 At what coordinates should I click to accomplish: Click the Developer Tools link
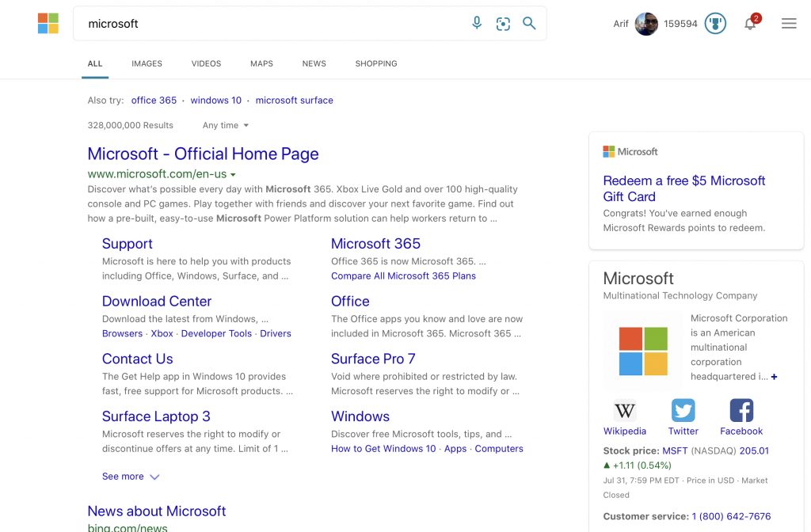point(216,333)
